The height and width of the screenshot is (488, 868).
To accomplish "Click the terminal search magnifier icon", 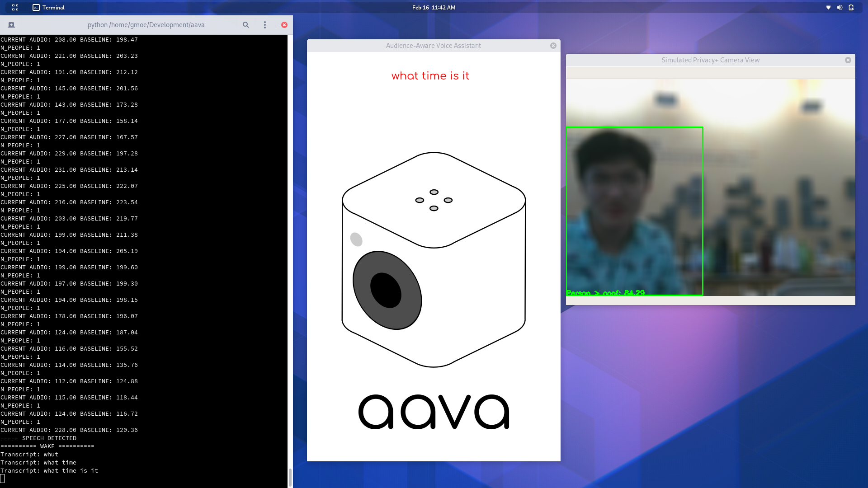I will [245, 25].
